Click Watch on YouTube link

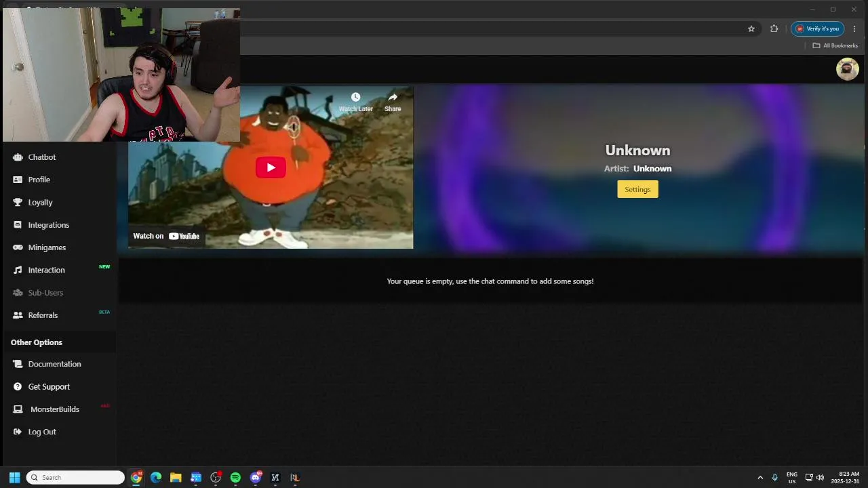click(166, 236)
